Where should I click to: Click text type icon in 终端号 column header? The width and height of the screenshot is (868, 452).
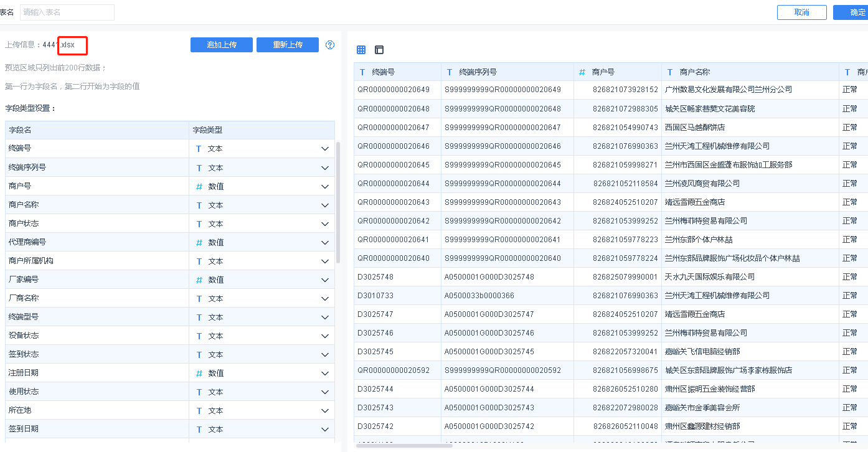[x=362, y=72]
